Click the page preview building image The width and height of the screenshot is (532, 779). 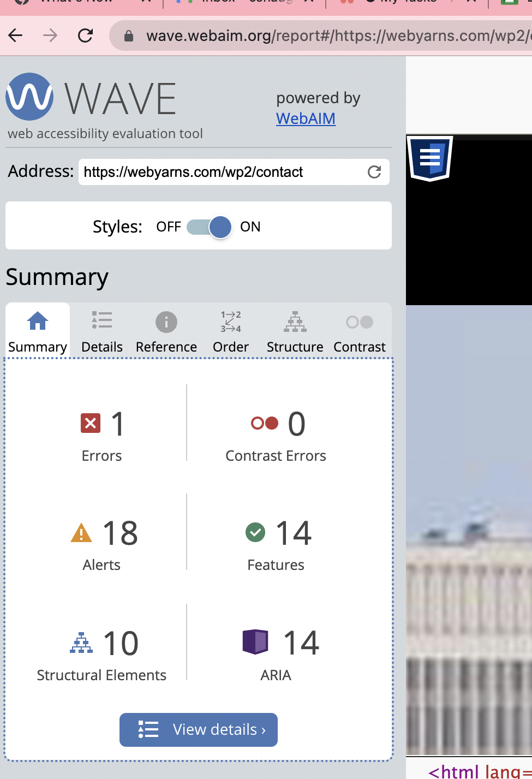(x=469, y=530)
